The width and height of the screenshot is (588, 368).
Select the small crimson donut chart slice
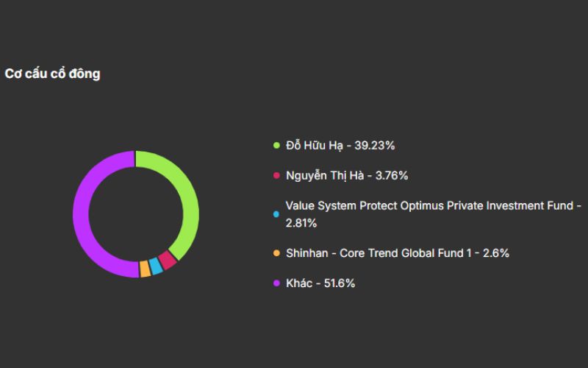(168, 260)
